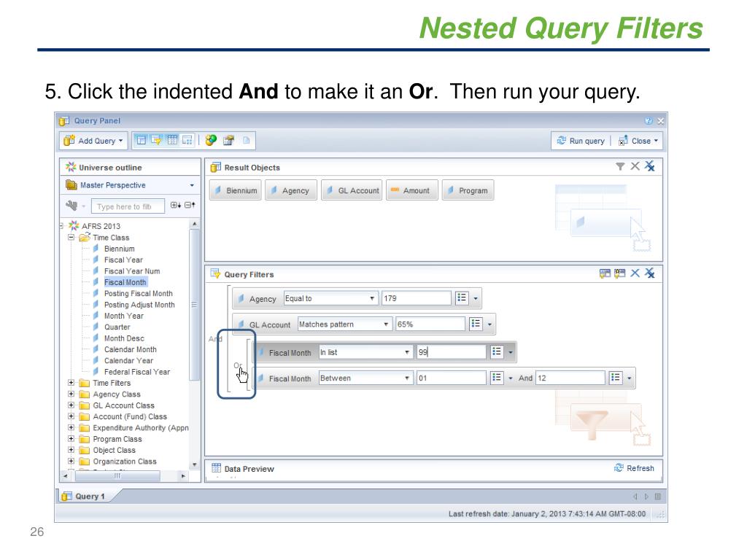Click Remove All icon in Result Objects
Image resolution: width=747 pixels, height=560 pixels.
[650, 166]
